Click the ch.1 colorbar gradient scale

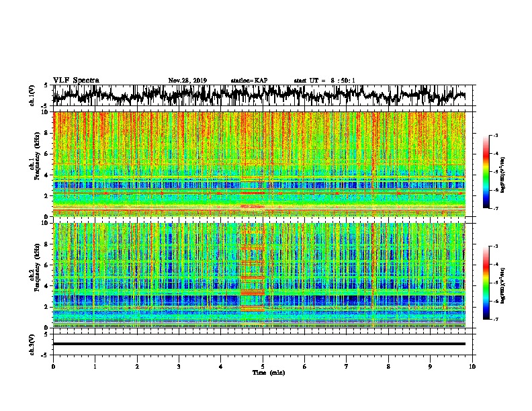486,172
